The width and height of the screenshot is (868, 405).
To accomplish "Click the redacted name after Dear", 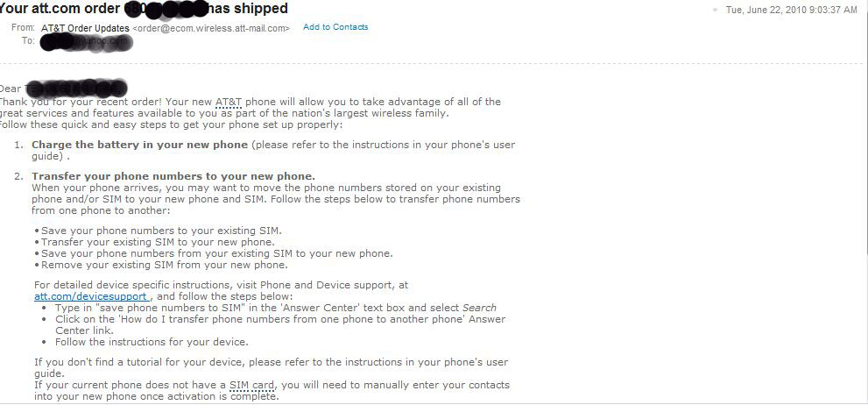I will (76, 89).
